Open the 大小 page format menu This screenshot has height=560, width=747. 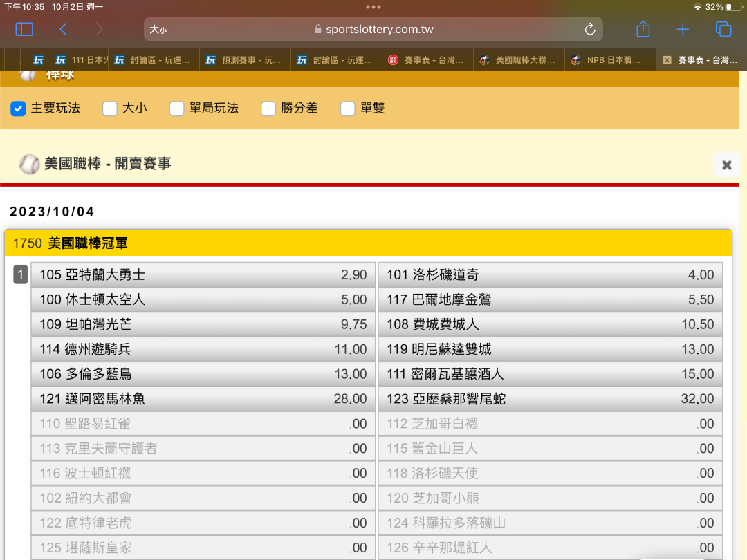pos(158,30)
